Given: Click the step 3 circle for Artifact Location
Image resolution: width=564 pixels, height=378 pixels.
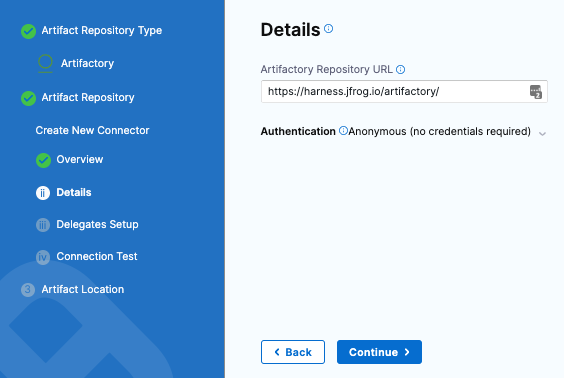Looking at the screenshot, I should (x=28, y=290).
